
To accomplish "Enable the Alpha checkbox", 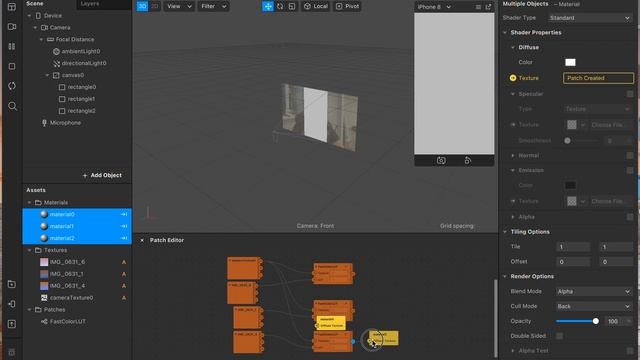I will 630,217.
